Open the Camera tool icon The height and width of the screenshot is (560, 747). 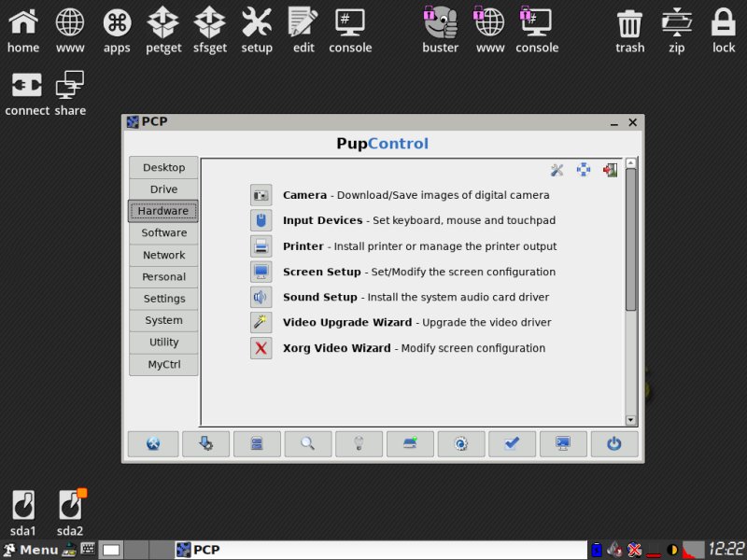point(261,195)
